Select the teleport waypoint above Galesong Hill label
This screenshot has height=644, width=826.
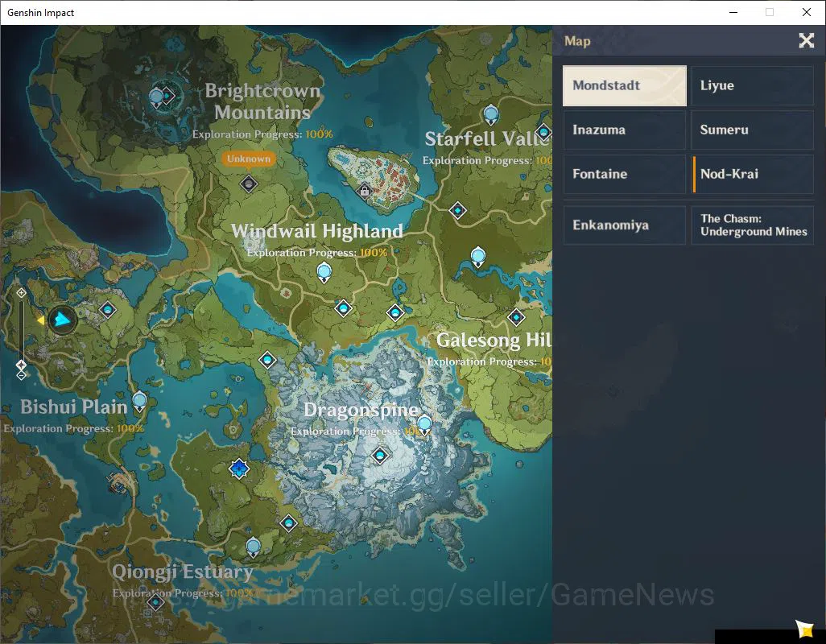click(x=516, y=317)
